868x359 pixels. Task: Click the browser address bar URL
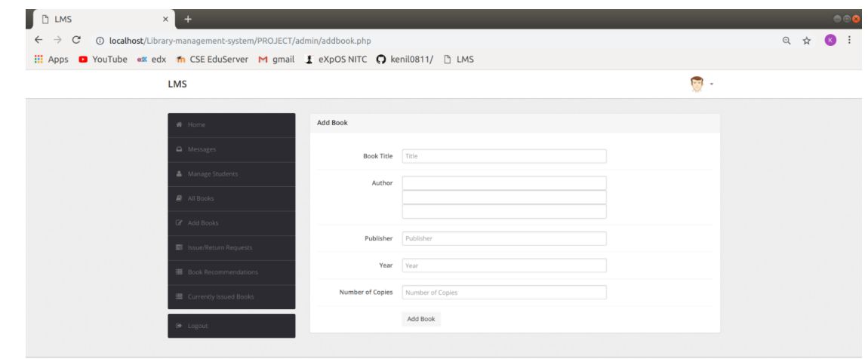(x=240, y=41)
